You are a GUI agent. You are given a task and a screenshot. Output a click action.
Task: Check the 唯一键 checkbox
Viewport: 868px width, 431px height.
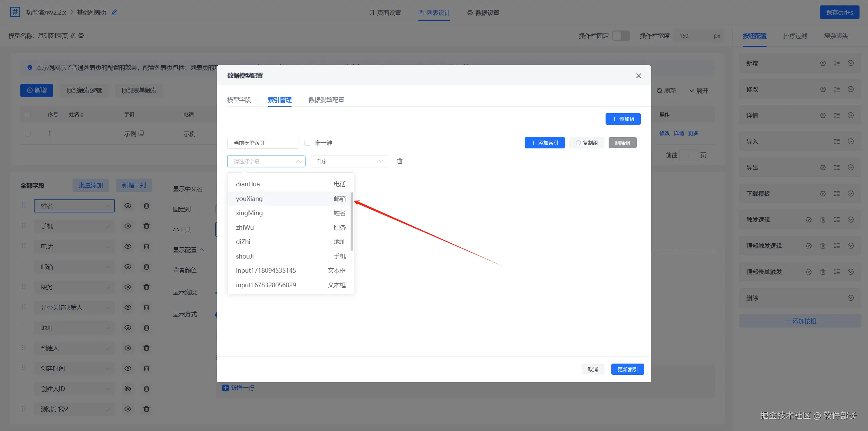tap(308, 143)
